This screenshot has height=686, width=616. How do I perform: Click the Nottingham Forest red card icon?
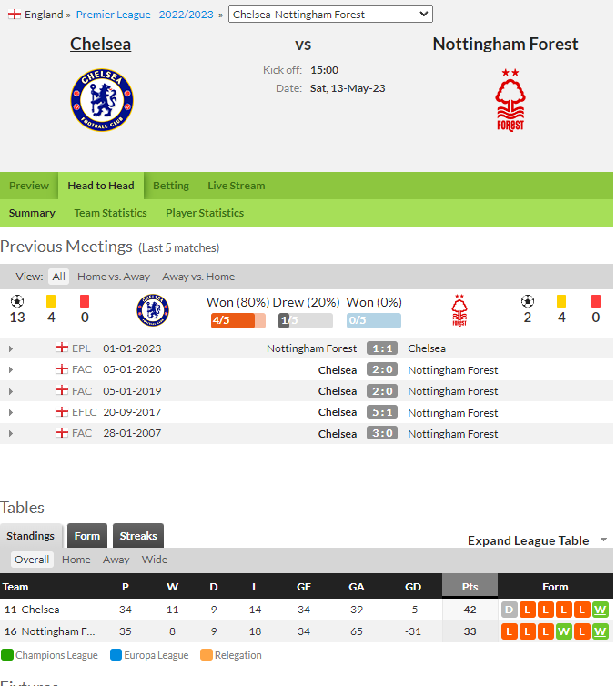pyautogui.click(x=595, y=301)
